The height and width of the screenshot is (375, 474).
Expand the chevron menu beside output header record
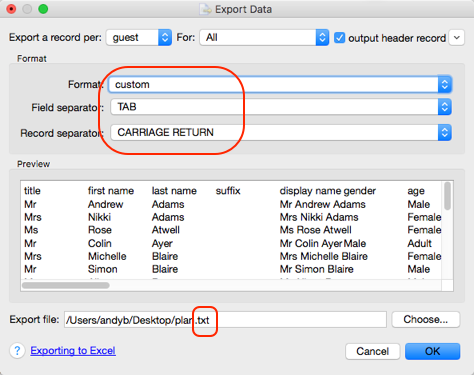coord(457,38)
